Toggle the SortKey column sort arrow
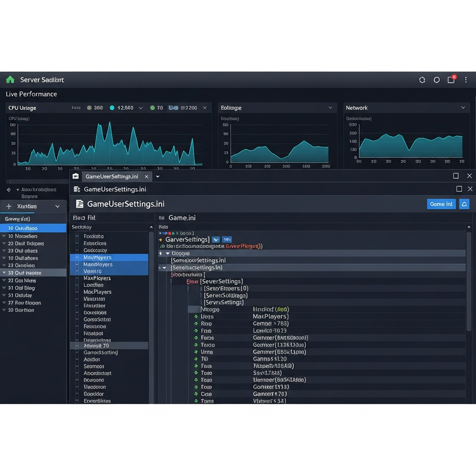Viewport: 476px width, 476px height. click(x=151, y=227)
